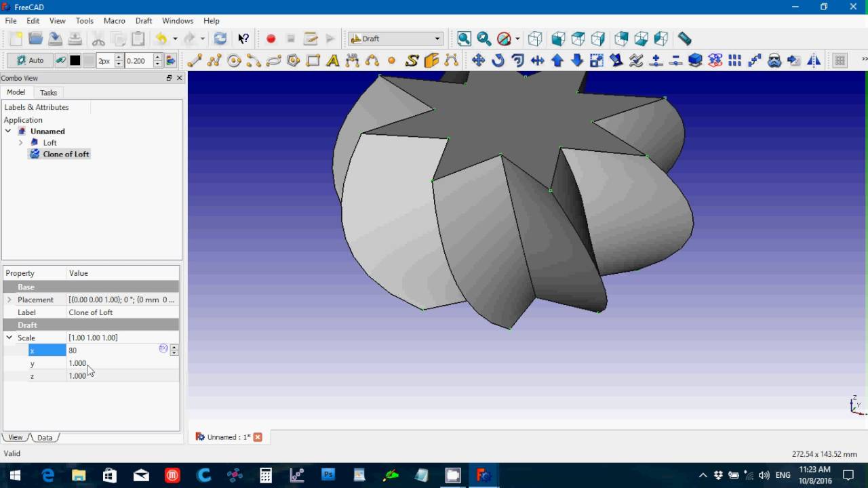
Task: Open the Draft workbench dropdown
Action: [395, 39]
